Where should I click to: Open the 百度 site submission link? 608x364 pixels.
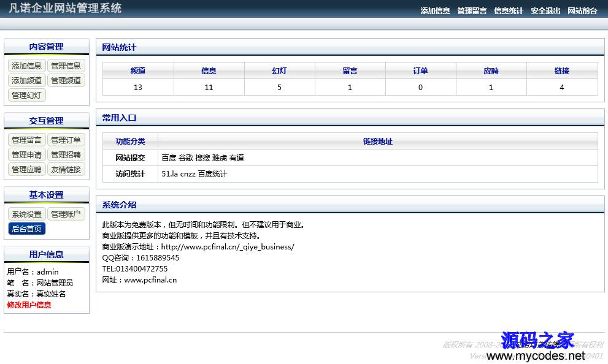[x=169, y=157]
